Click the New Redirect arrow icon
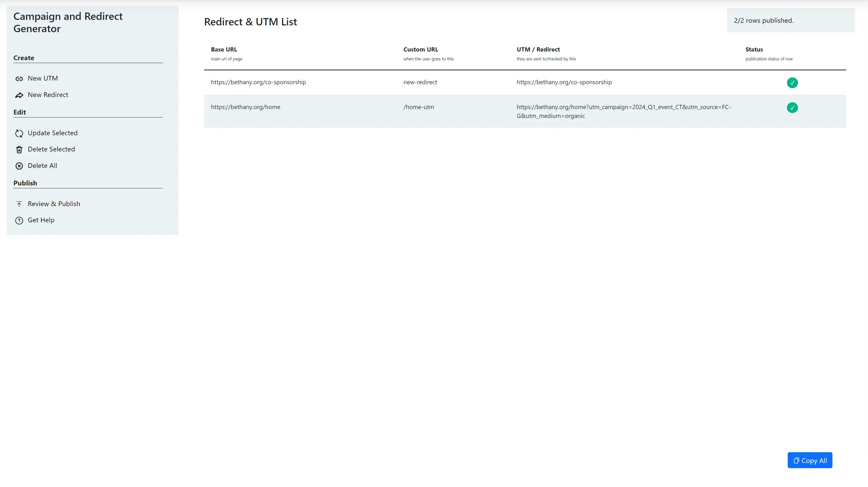The height and width of the screenshot is (487, 868). [x=19, y=95]
